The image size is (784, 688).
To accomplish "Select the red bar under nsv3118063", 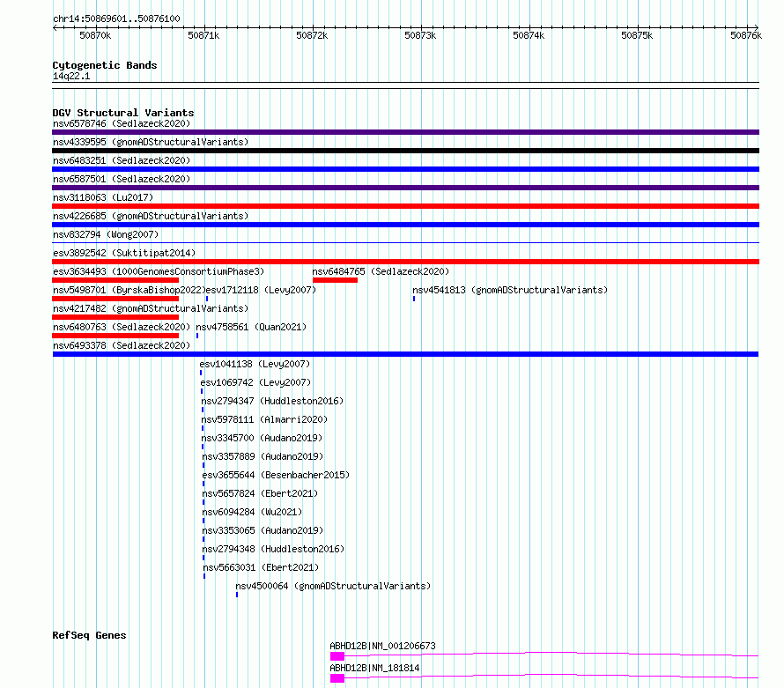I will [405, 206].
